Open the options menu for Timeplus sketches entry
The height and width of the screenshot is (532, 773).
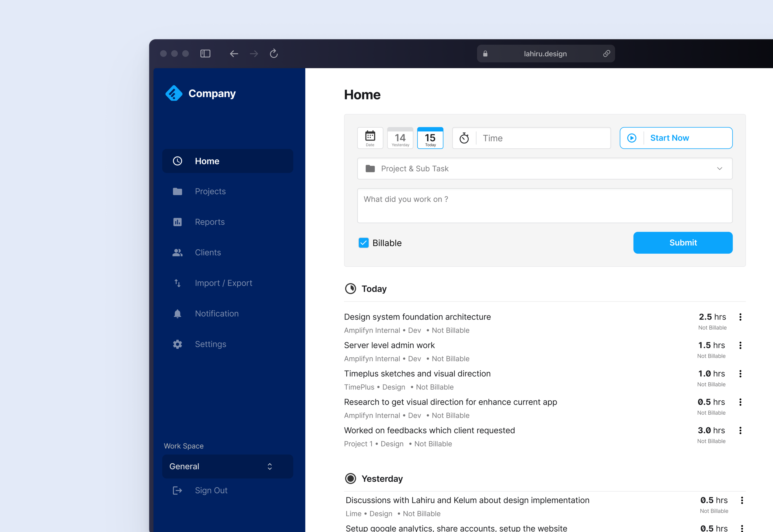tap(740, 374)
